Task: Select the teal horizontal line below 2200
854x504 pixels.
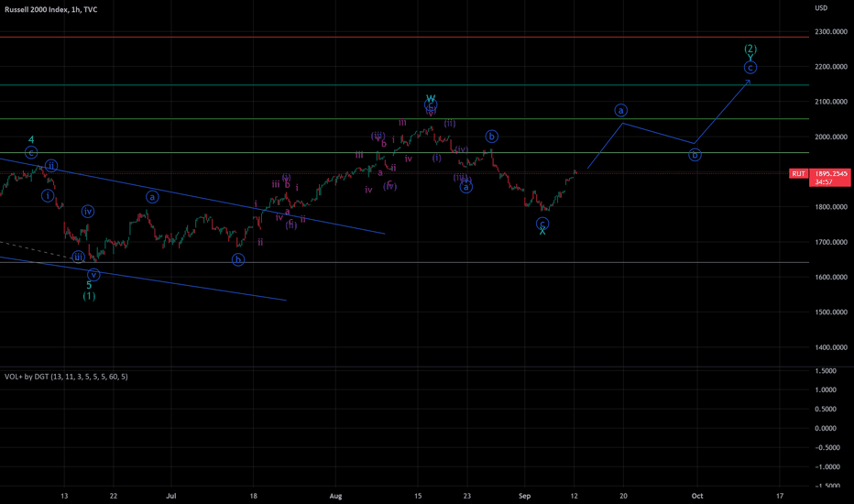Action: [x=404, y=85]
